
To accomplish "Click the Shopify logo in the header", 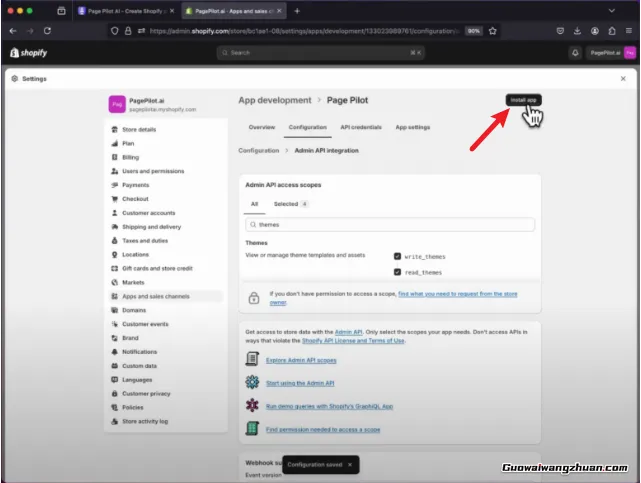I will [x=28, y=52].
